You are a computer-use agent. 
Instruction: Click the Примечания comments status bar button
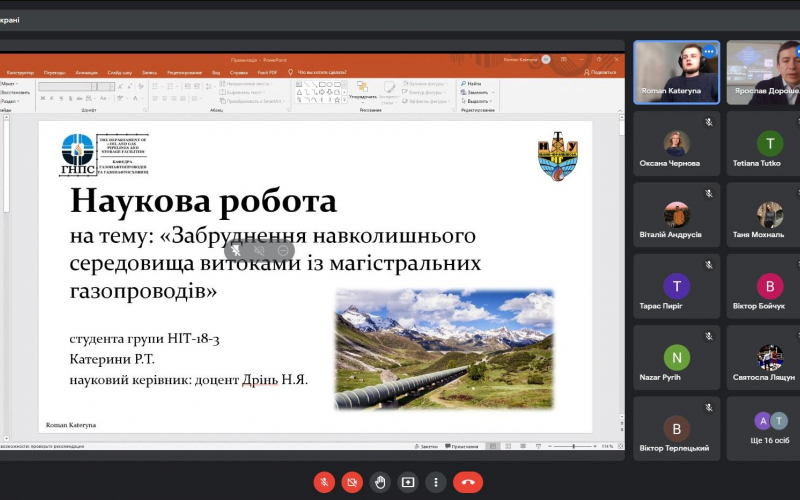[462, 446]
